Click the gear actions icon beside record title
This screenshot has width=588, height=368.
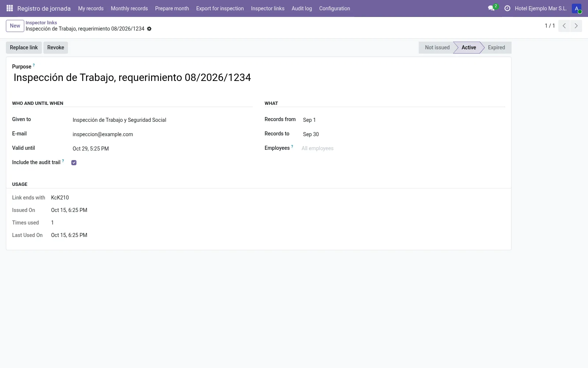click(x=149, y=29)
